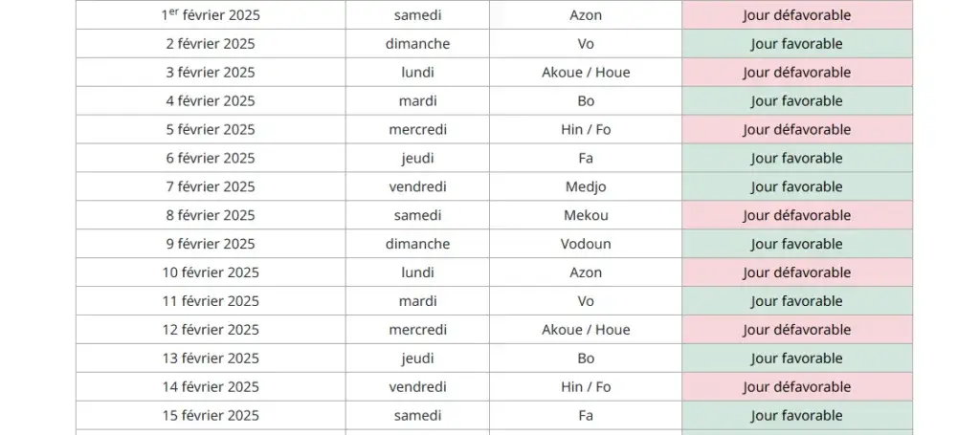Select the 'Jour favorable' cell for 4 février
This screenshot has height=435, width=980.
(796, 101)
